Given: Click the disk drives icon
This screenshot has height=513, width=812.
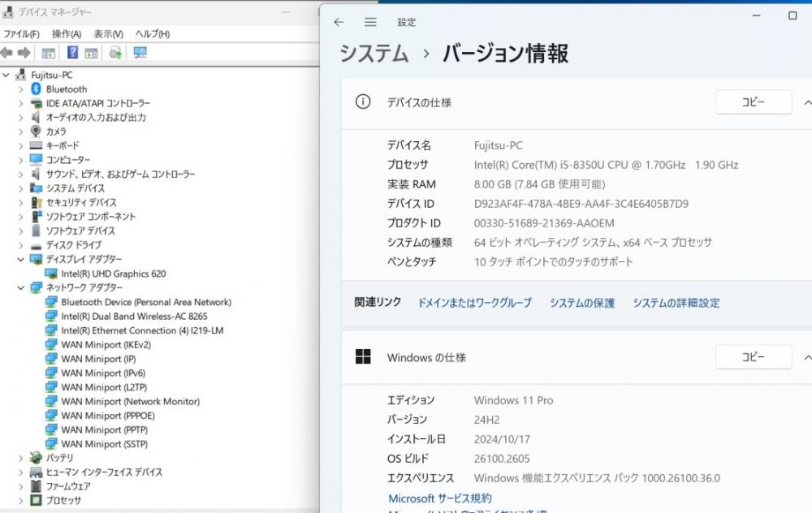Looking at the screenshot, I should [x=36, y=245].
